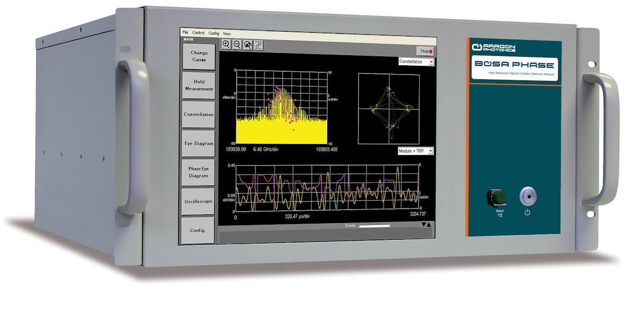Click the zoom in magnifier icon
This screenshot has width=644, height=312.
point(226,45)
